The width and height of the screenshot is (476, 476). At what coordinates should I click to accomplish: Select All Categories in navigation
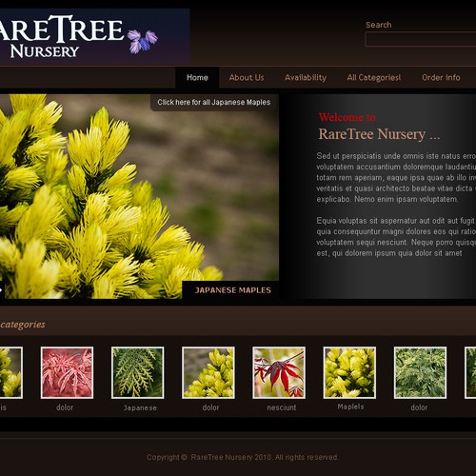pos(374,78)
